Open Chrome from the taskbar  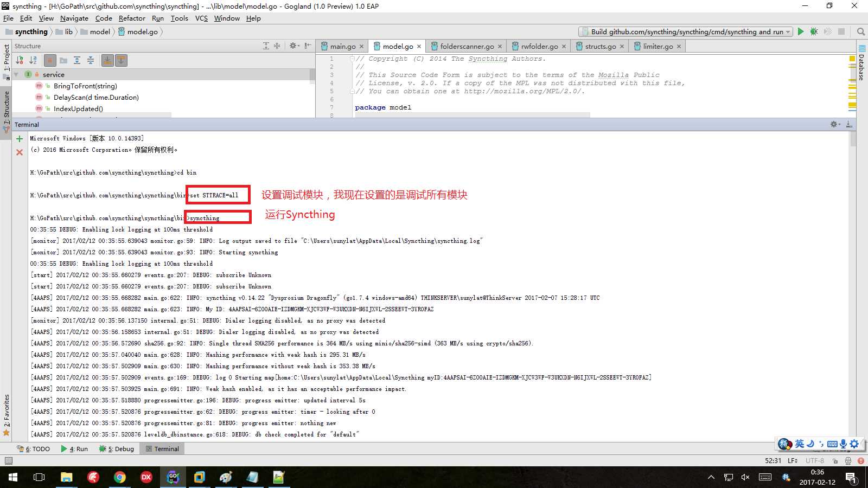pos(120,477)
